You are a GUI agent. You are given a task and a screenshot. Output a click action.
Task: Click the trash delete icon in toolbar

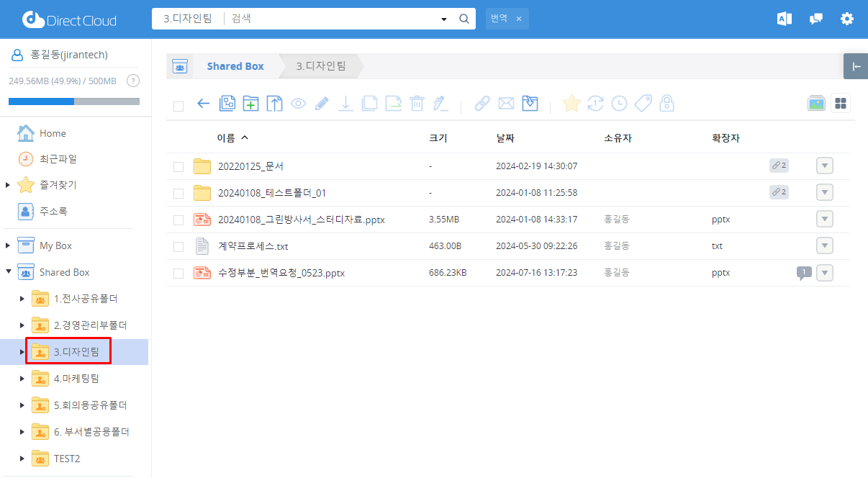417,104
